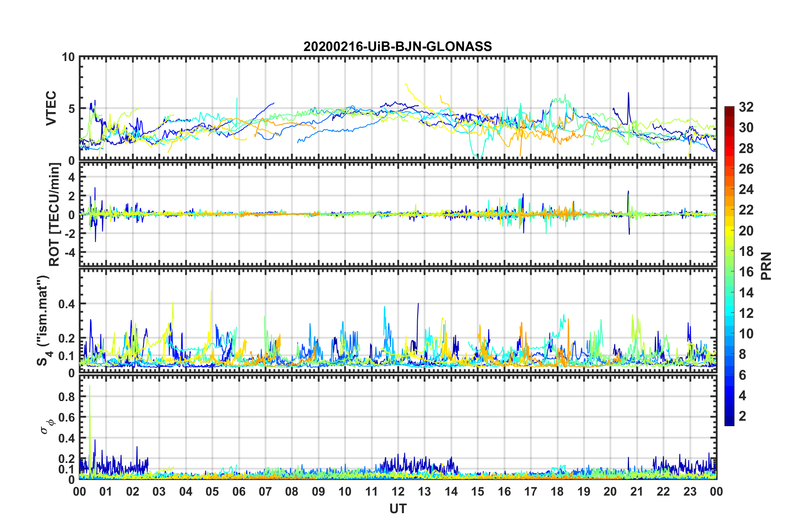Select the 15 hour tick label
796x532 pixels.
(478, 491)
